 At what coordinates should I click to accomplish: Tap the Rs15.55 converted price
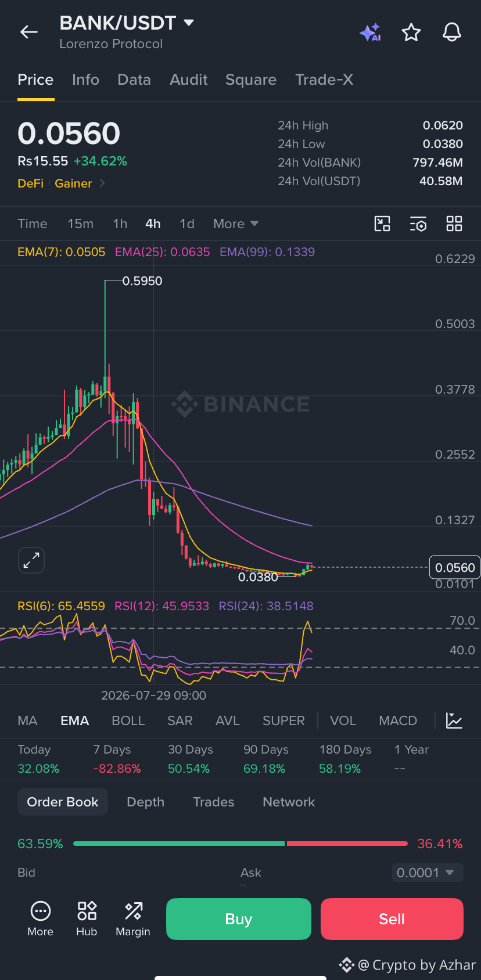point(43,161)
